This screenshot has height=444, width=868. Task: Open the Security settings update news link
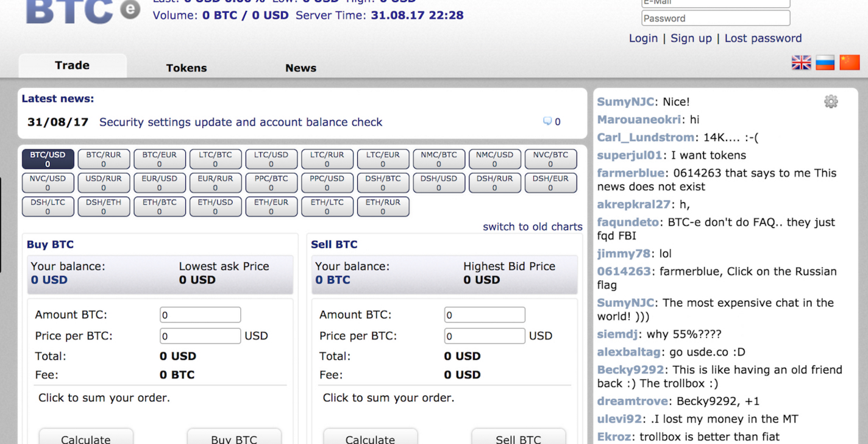[x=241, y=122]
